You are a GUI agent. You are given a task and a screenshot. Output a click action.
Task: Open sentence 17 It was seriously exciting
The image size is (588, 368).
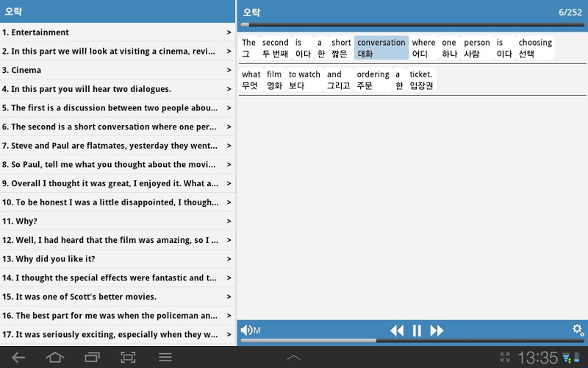(118, 335)
